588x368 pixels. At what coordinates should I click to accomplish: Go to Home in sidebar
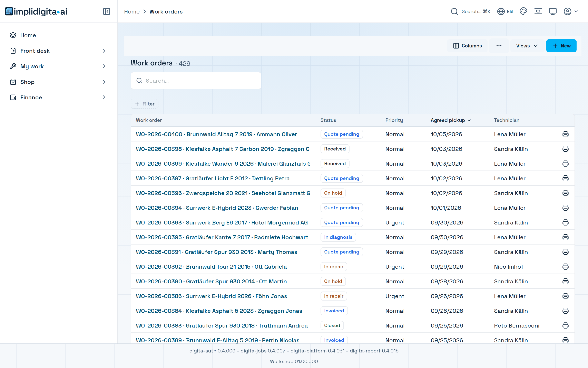58,35
